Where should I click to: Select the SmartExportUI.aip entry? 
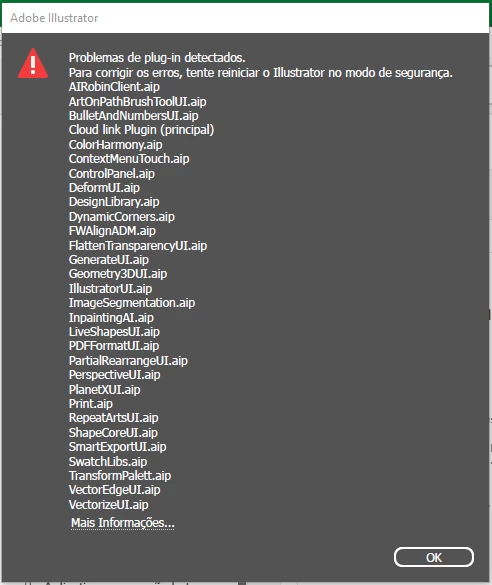click(x=117, y=447)
